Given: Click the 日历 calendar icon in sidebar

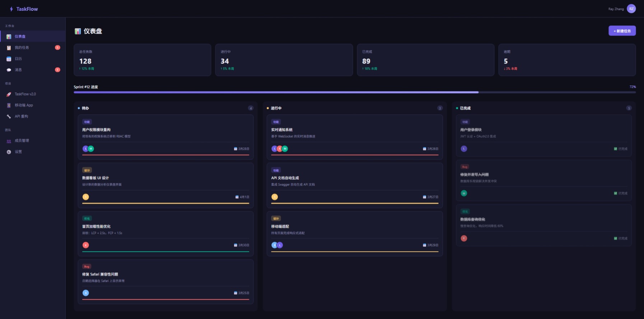Looking at the screenshot, I should (x=9, y=59).
